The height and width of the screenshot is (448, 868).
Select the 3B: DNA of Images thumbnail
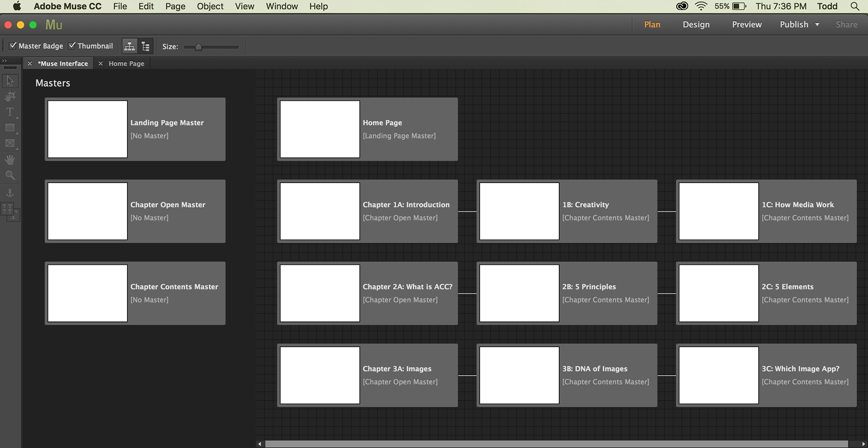coord(519,375)
